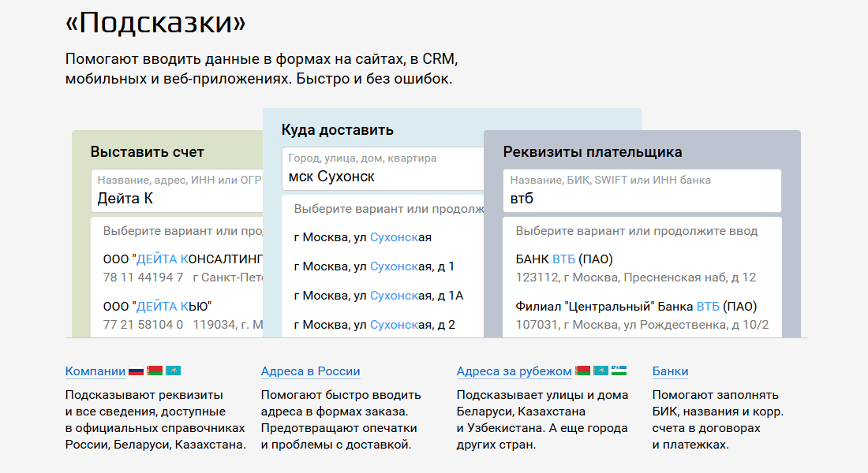Choose suggestion г Москва, ул Сухонская, д 2
The height and width of the screenshot is (473, 868).
383,325
